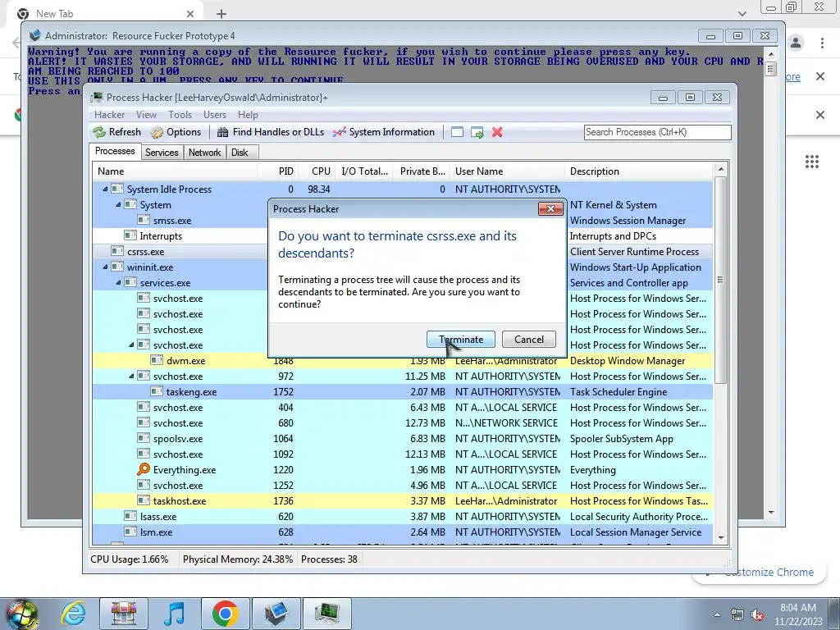Viewport: 840px width, 630px height.
Task: Open the Hacker menu
Action: tap(109, 115)
